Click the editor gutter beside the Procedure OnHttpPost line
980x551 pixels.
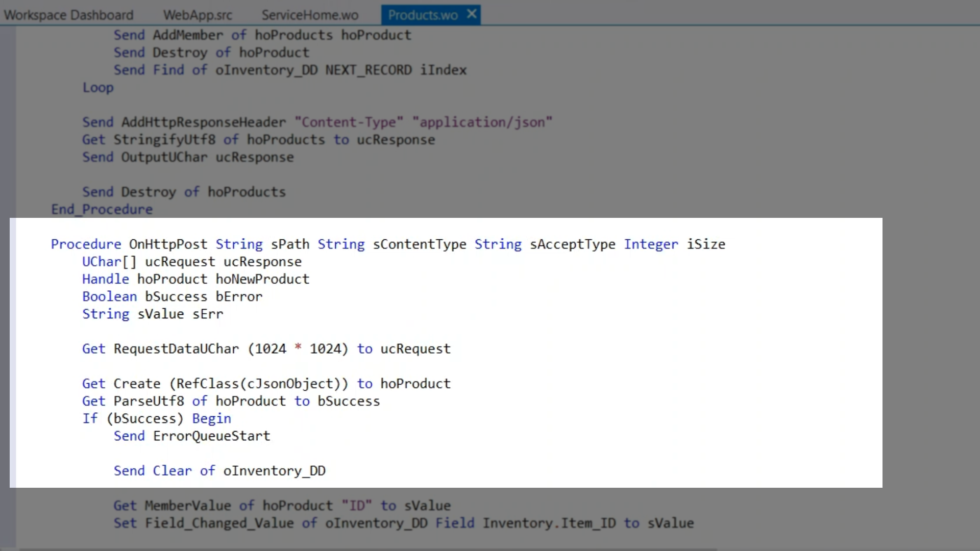[12, 244]
